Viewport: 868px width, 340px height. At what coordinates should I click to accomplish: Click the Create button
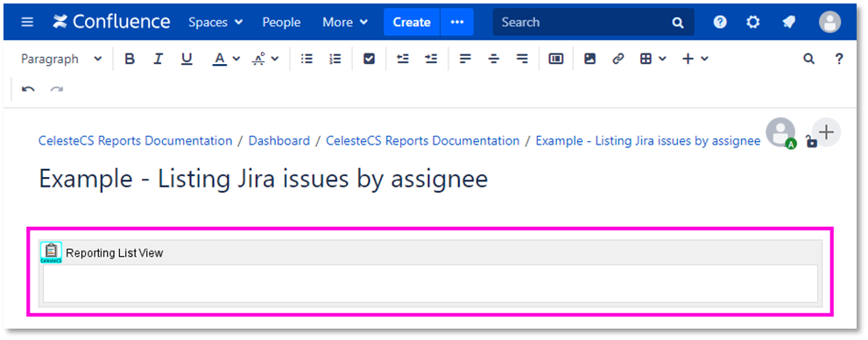[412, 22]
